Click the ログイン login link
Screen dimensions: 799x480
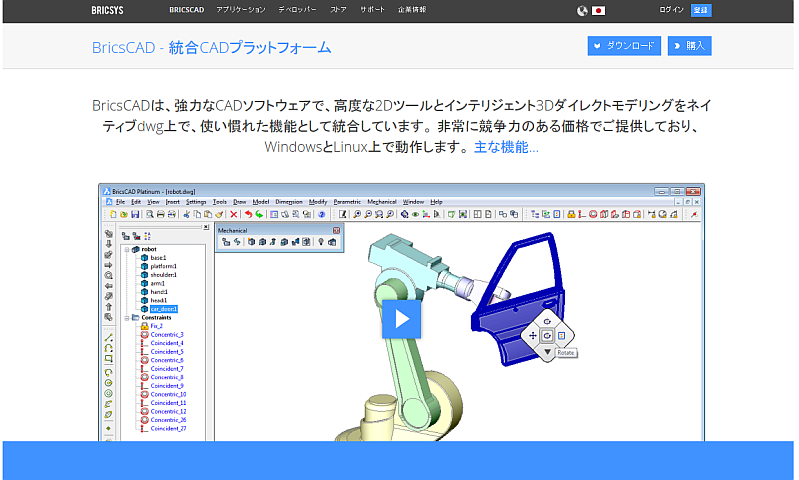671,10
